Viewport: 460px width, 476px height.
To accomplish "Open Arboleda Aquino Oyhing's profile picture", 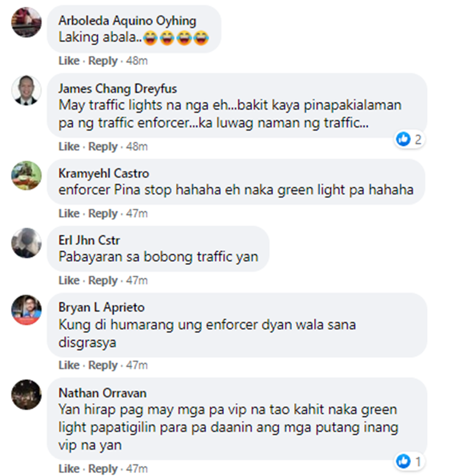I will point(26,22).
